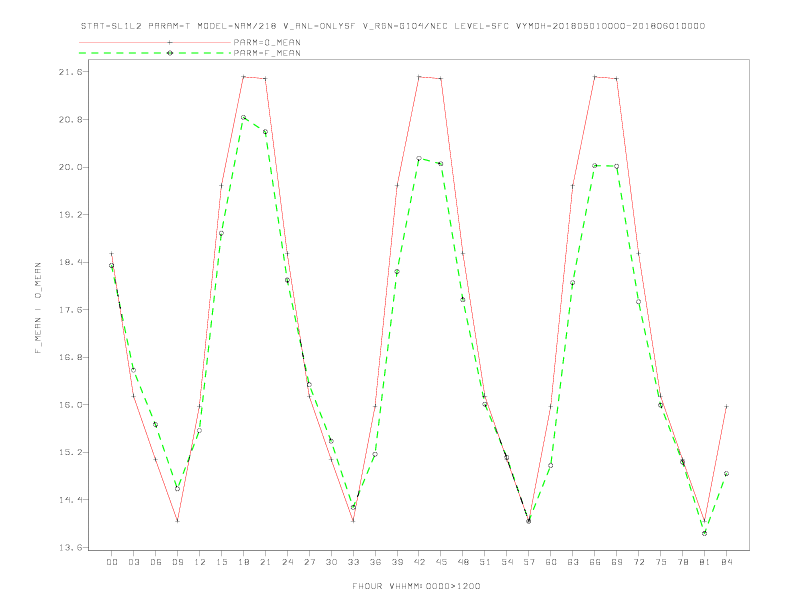This screenshot has height=612, width=792.
Task: Click the 18.4 y-axis tick label
Action: (70, 262)
